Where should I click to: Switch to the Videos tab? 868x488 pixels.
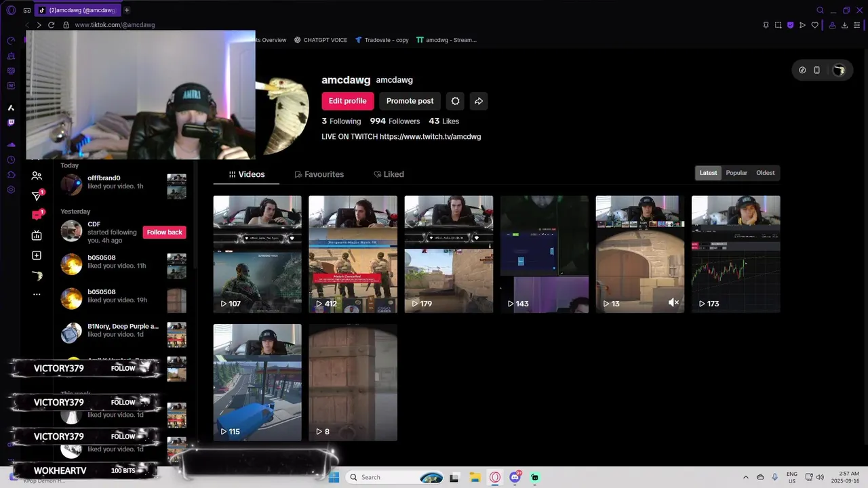(x=246, y=174)
